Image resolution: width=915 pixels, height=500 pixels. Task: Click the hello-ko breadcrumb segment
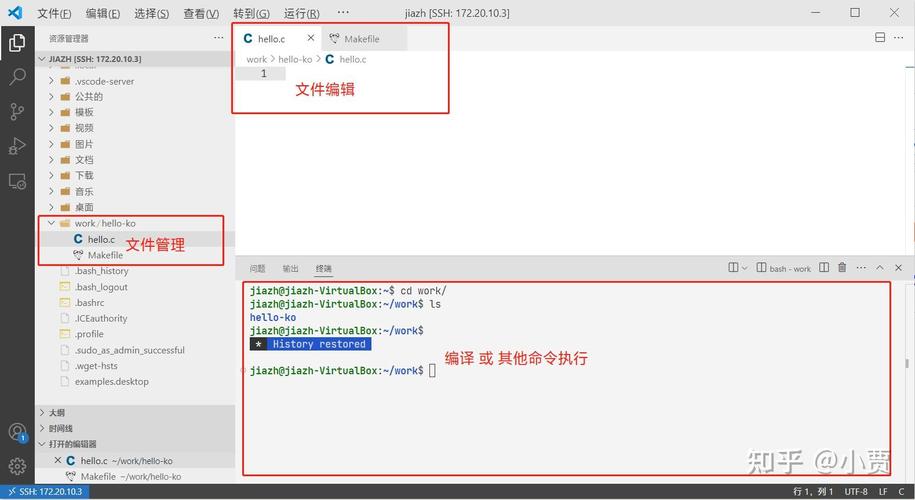(x=295, y=60)
